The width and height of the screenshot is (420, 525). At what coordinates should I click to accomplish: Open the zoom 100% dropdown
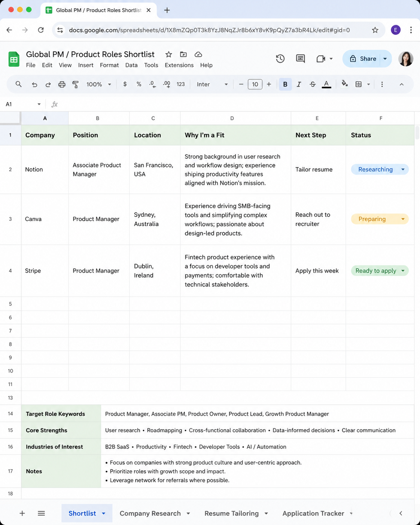click(99, 84)
